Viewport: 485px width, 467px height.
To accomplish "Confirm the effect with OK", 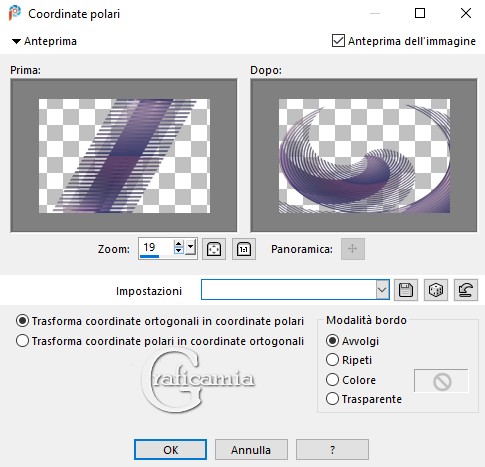I will pyautogui.click(x=170, y=450).
